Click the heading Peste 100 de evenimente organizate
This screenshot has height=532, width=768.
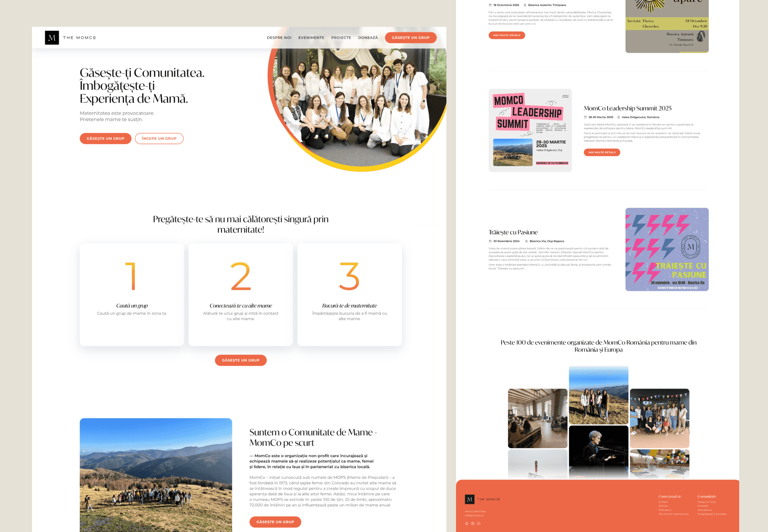click(x=598, y=346)
